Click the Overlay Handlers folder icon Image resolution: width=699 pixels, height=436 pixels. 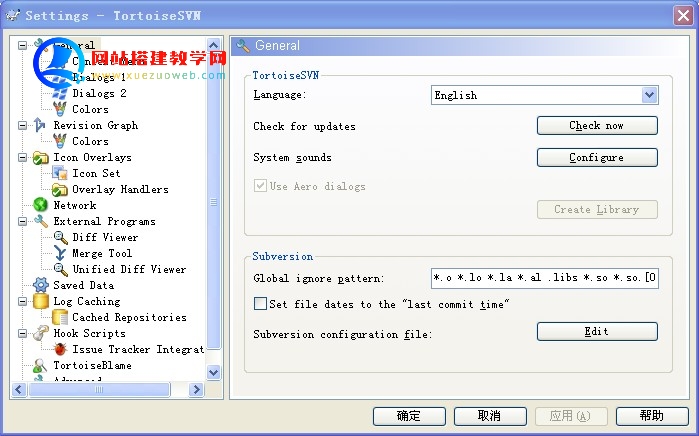point(60,189)
